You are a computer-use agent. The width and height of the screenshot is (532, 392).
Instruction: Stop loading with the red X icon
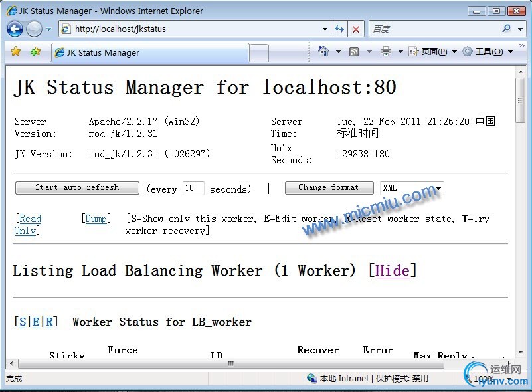355,29
